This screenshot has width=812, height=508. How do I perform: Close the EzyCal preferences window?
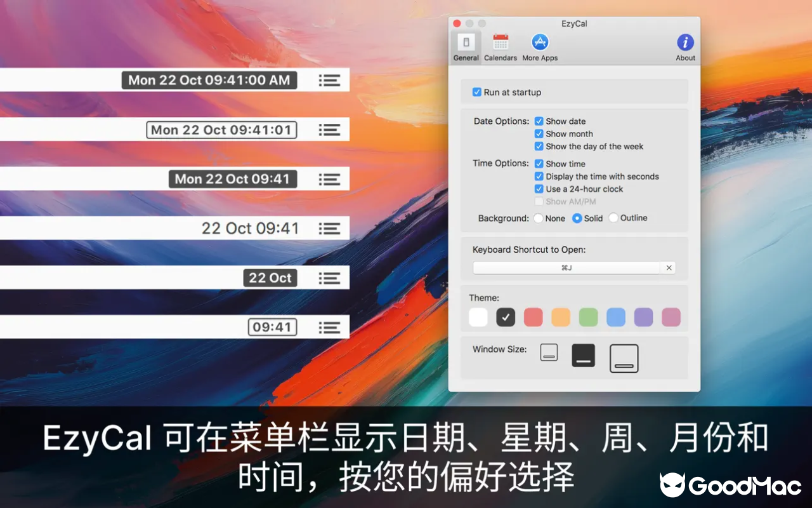click(x=457, y=23)
